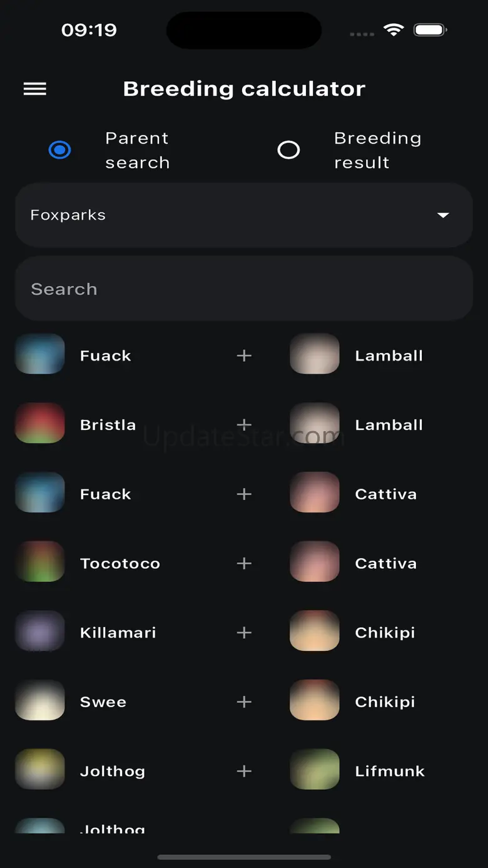Tap the Wi-Fi status icon
The height and width of the screenshot is (868, 488).
[394, 29]
